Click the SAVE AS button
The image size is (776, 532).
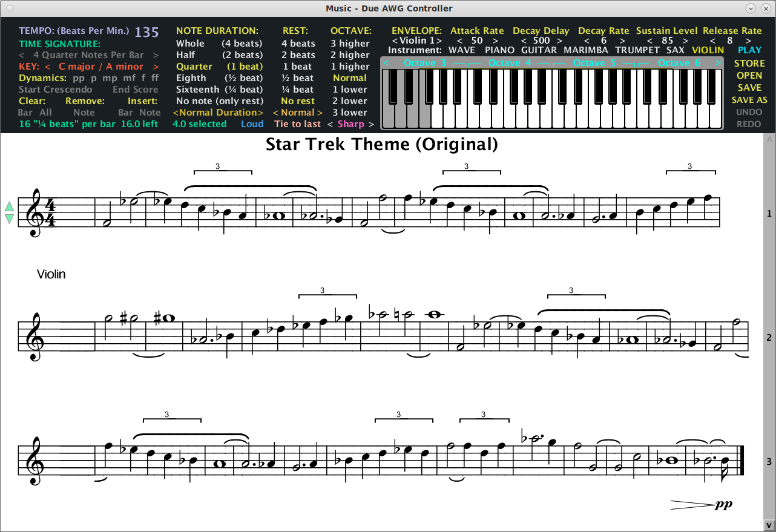(x=749, y=100)
